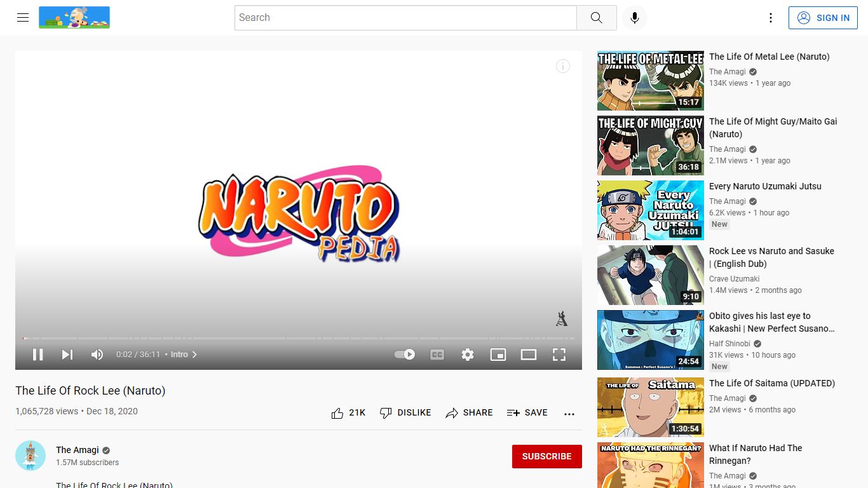The image size is (868, 488).
Task: Open The Life Of Might Guy/Maito Gai title
Action: click(x=773, y=128)
